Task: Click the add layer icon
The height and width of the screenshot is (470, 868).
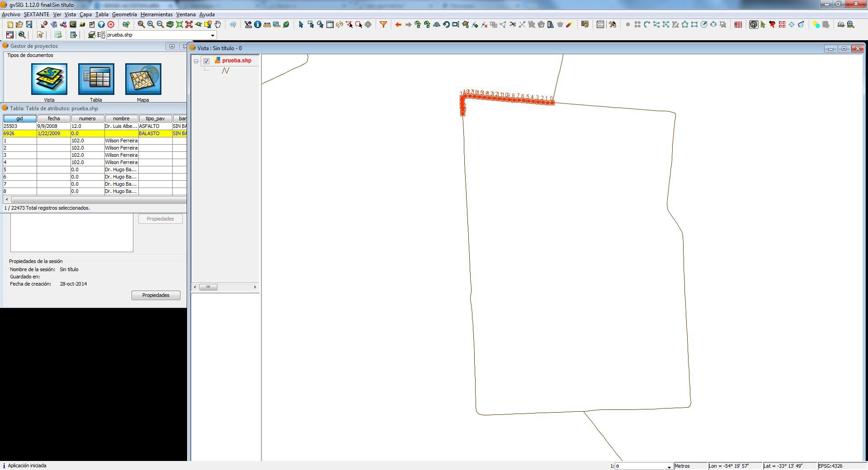Action: (x=126, y=25)
